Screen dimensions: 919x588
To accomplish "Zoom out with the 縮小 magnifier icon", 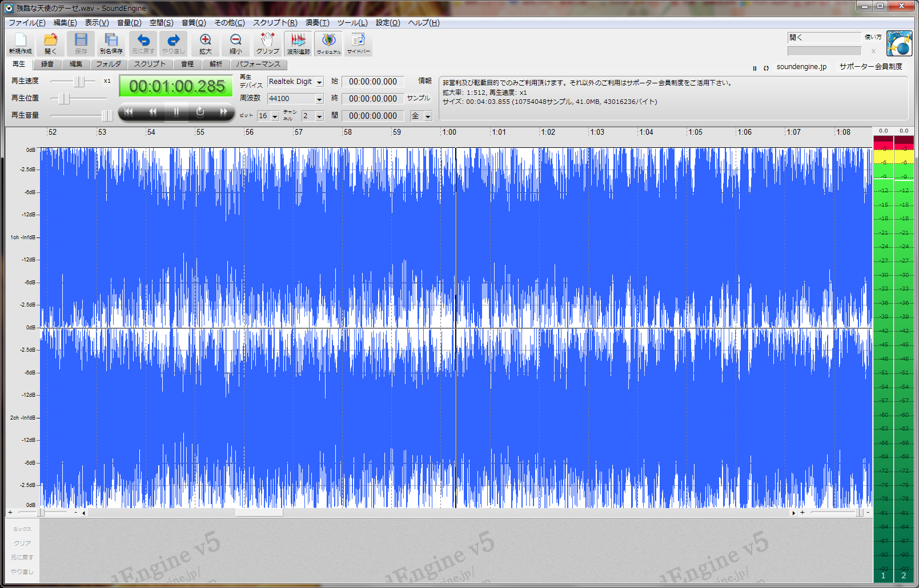I will [x=235, y=43].
